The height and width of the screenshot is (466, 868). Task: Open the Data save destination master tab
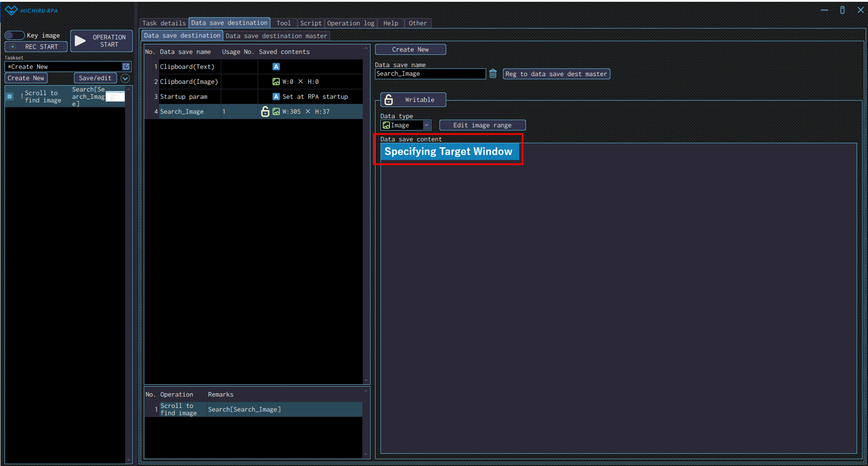[276, 36]
